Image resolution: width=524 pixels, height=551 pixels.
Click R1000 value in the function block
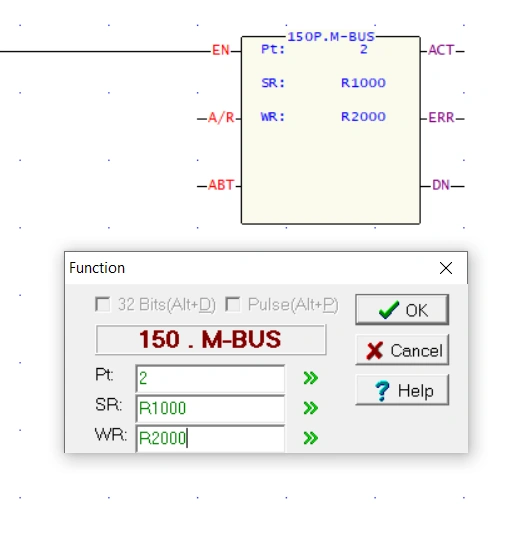point(363,83)
